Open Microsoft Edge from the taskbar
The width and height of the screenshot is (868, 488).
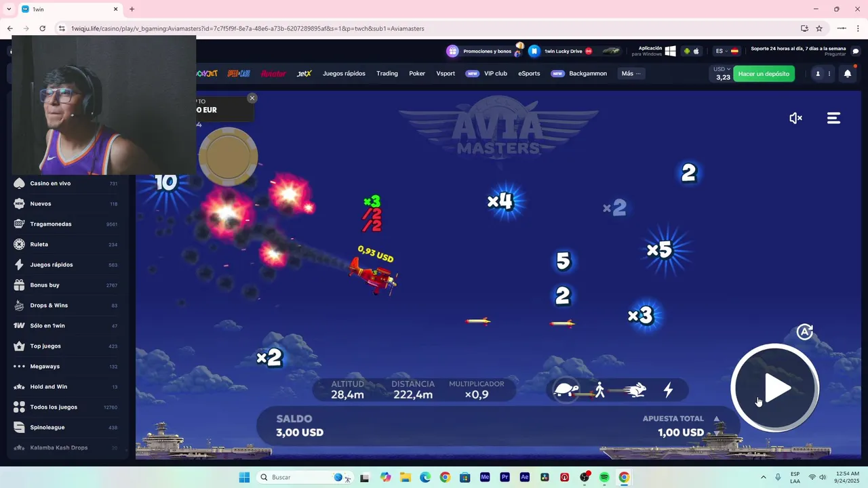[x=425, y=477]
